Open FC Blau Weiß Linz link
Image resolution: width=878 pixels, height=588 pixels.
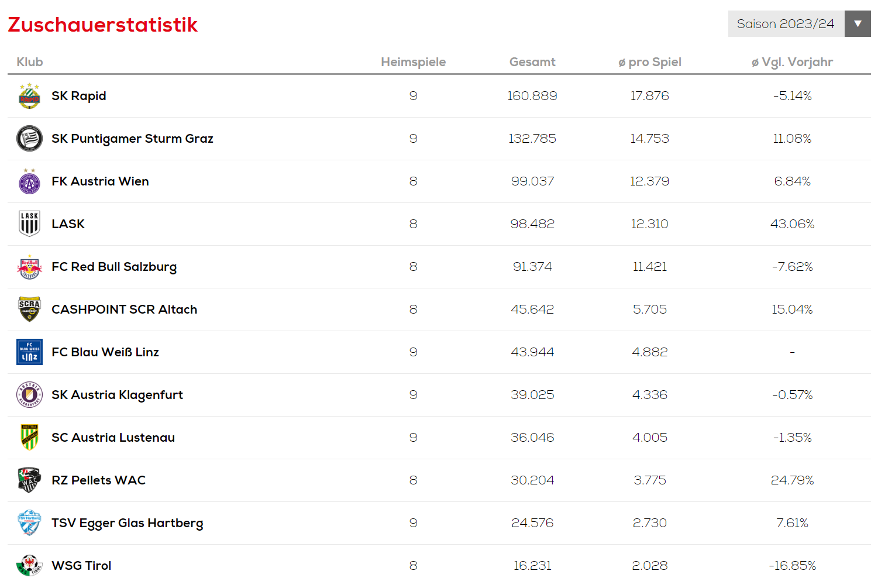105,352
